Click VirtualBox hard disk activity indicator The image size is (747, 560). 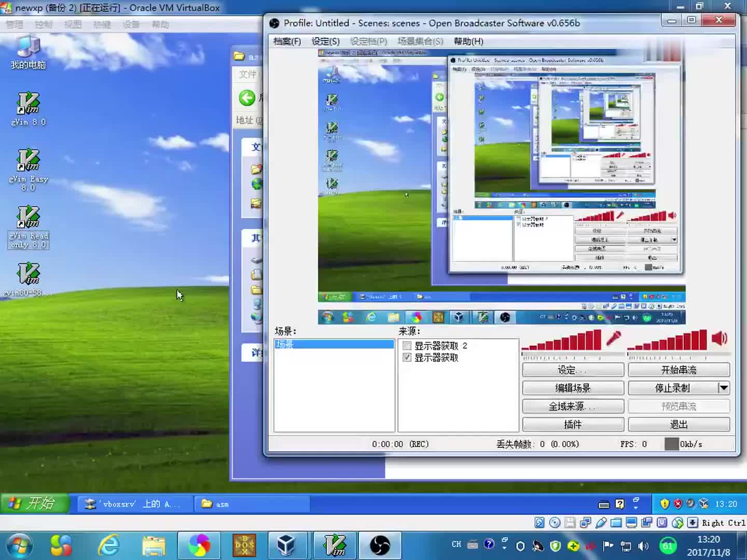point(539,523)
